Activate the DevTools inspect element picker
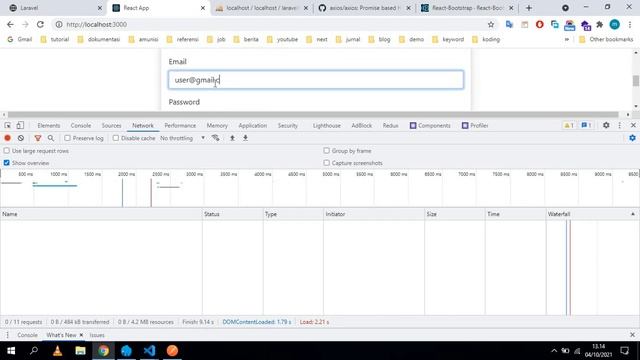The image size is (640, 360). coord(8,125)
